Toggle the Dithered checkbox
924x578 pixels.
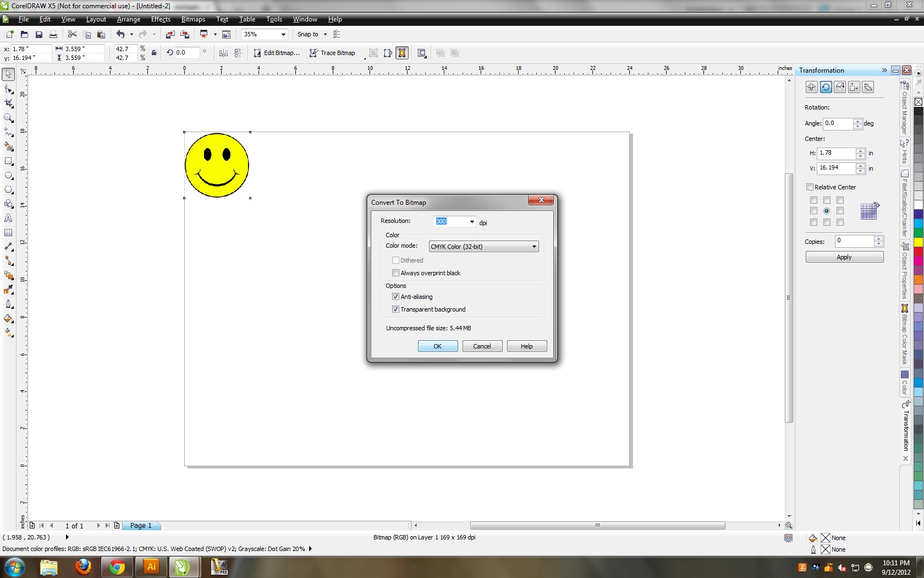(x=395, y=260)
